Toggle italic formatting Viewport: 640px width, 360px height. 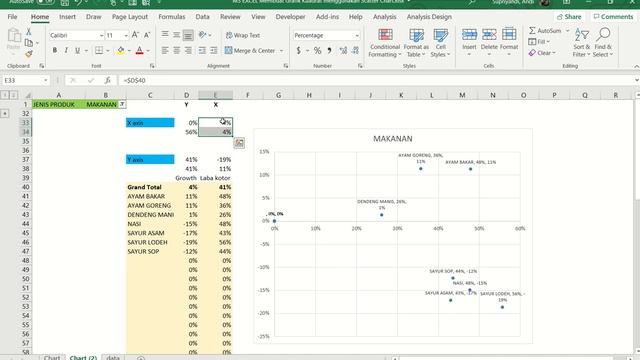(66, 51)
